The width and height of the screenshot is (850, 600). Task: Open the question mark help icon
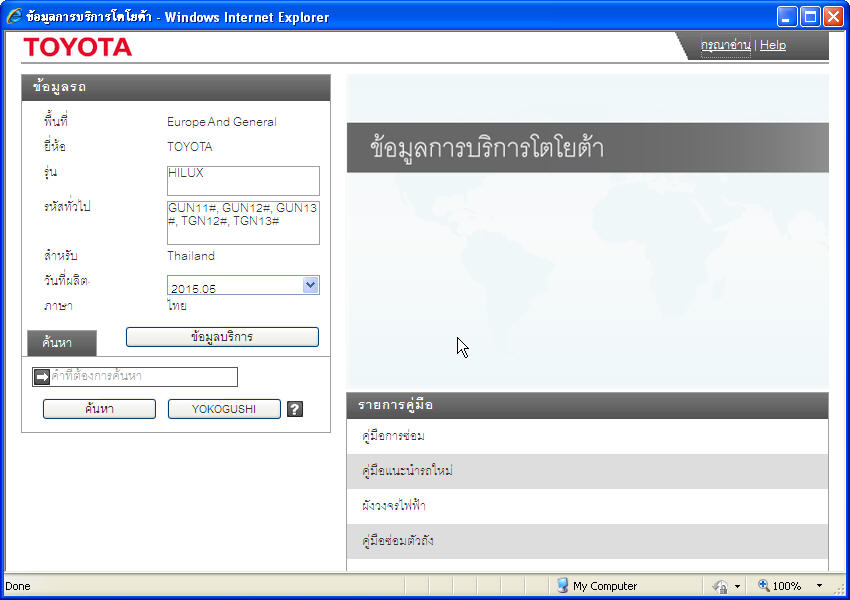(295, 409)
